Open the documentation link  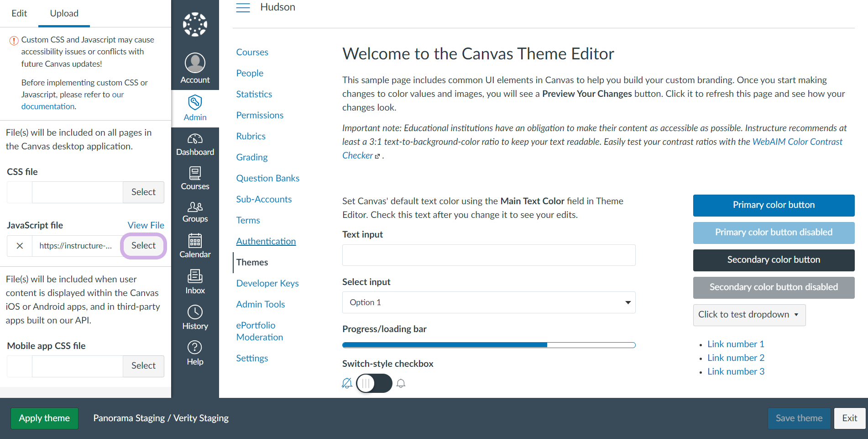[x=48, y=106]
